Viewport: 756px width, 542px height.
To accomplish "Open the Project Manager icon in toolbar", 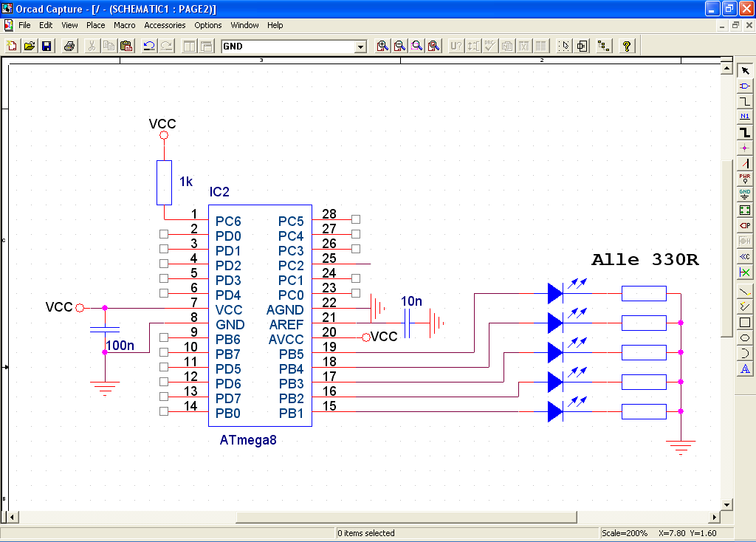I will [x=604, y=47].
